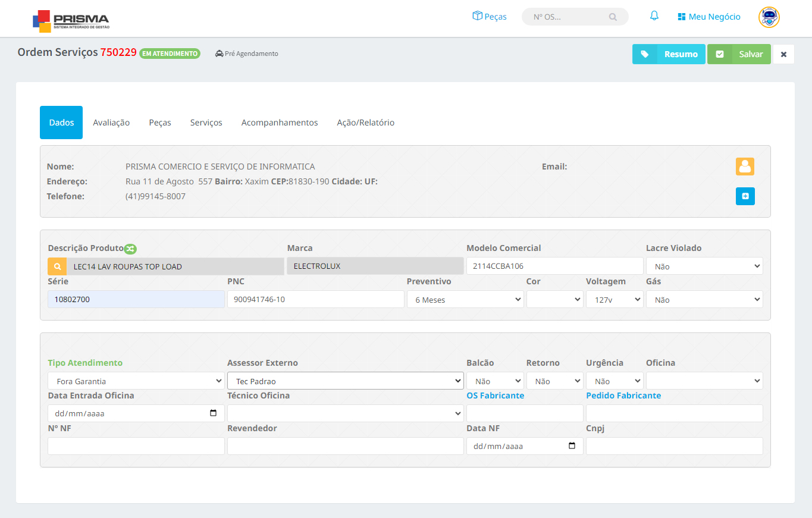Image resolution: width=812 pixels, height=518 pixels.
Task: Click the search magnifier in Nº OS box
Action: (613, 17)
